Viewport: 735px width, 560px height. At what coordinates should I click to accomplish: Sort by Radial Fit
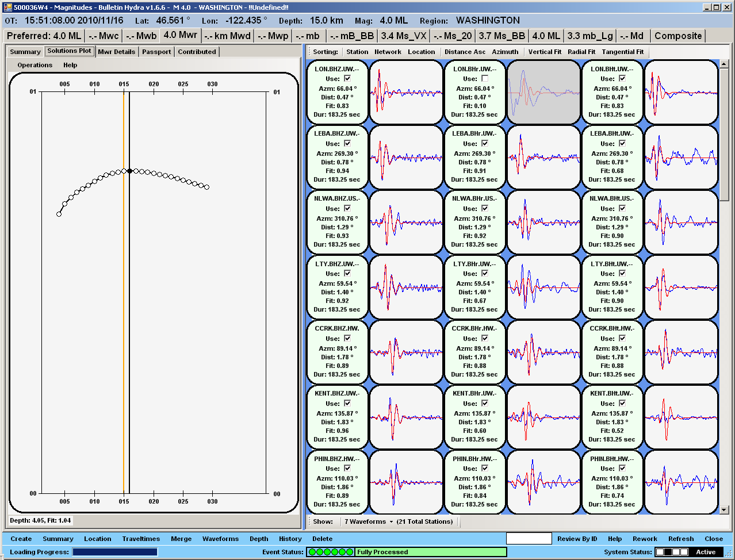(581, 52)
